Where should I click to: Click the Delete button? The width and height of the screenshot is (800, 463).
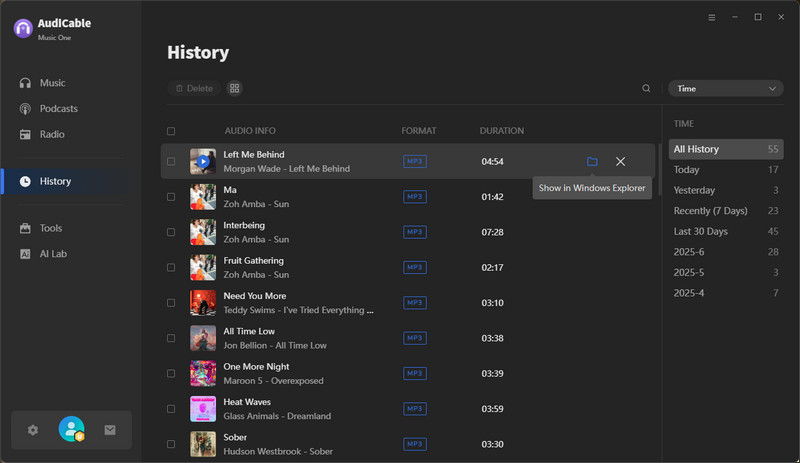pyautogui.click(x=194, y=88)
